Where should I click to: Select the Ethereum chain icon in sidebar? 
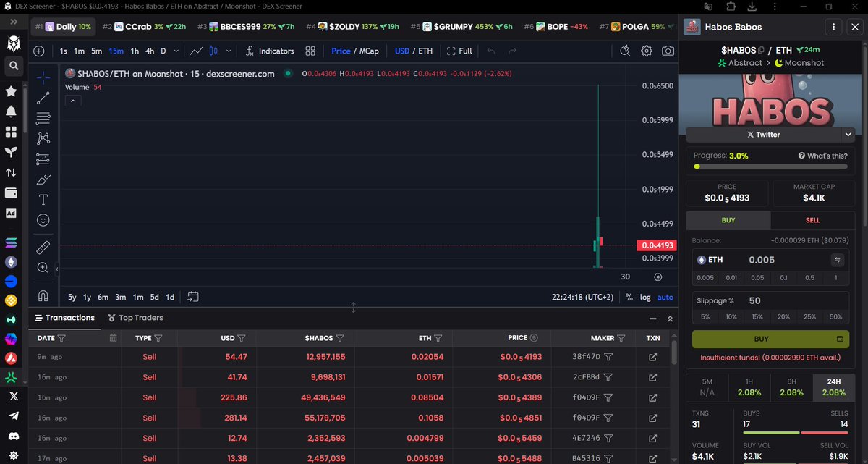pyautogui.click(x=11, y=262)
